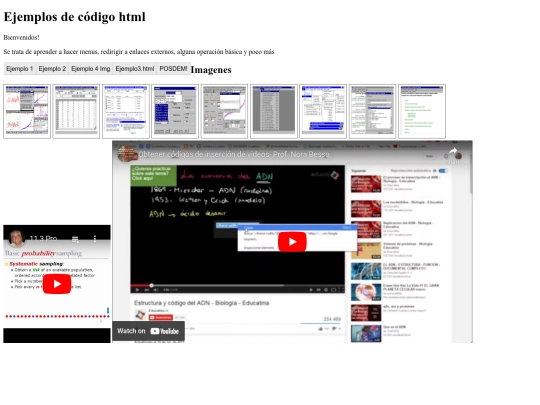
Task: Click the channel avatar on the large video
Action: click(126, 154)
